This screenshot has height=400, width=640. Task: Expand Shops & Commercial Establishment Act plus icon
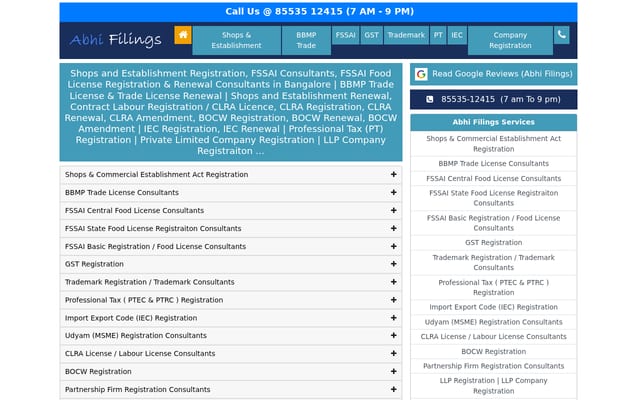(393, 174)
